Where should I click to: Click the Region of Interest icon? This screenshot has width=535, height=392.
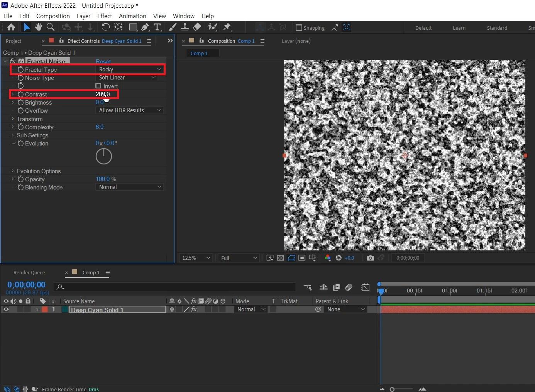point(302,258)
